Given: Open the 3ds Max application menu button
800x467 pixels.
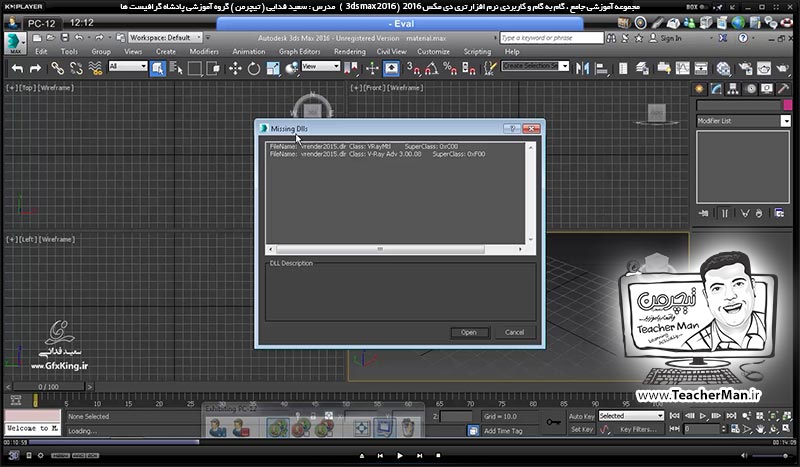Looking at the screenshot, I should [x=15, y=43].
